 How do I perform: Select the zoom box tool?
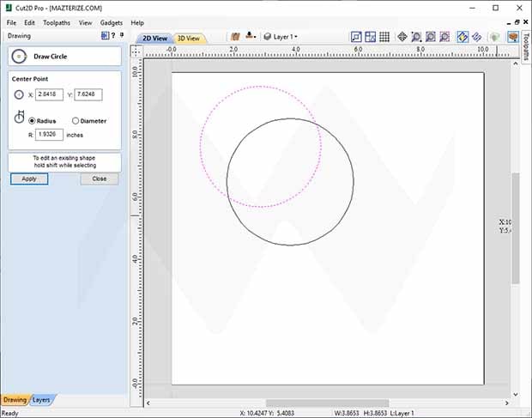[x=416, y=37]
